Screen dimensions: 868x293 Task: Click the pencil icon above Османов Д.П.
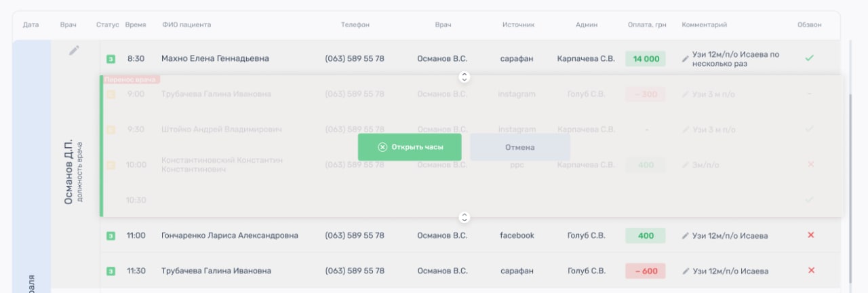(x=75, y=50)
